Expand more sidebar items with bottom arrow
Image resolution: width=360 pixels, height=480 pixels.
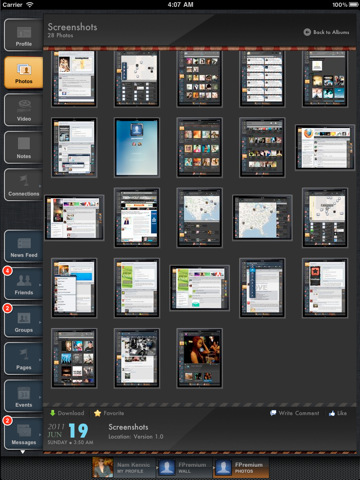(23, 452)
